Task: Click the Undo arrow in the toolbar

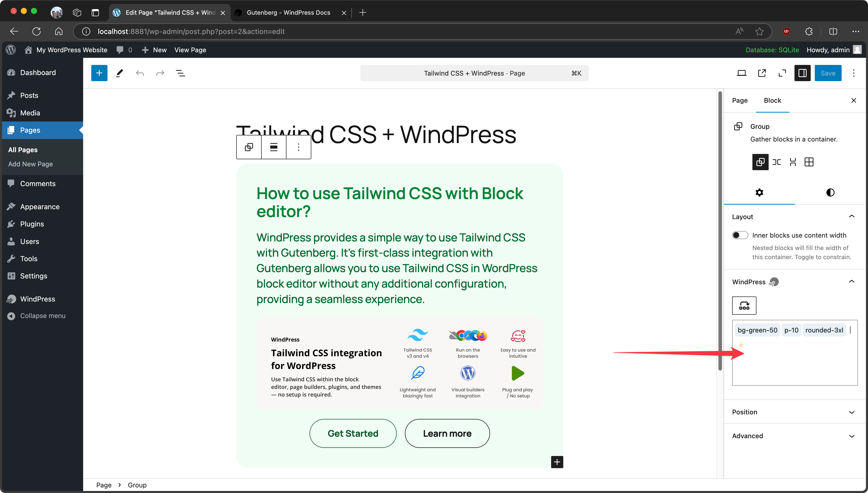Action: click(x=140, y=73)
